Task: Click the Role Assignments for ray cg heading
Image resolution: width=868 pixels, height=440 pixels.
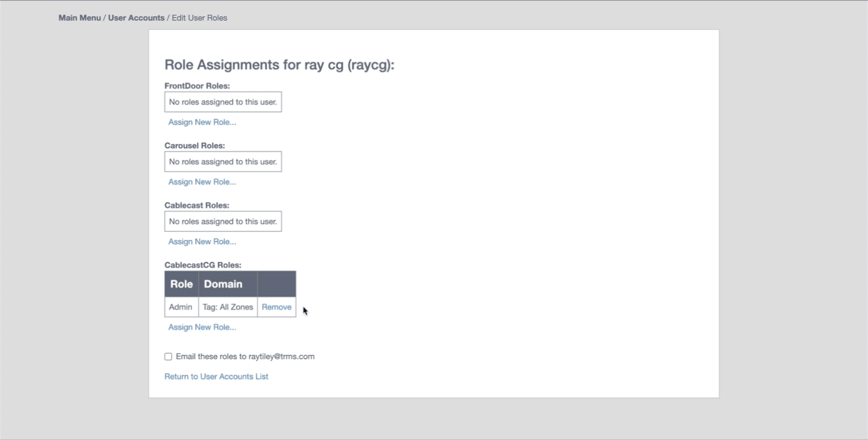Action: [x=279, y=65]
